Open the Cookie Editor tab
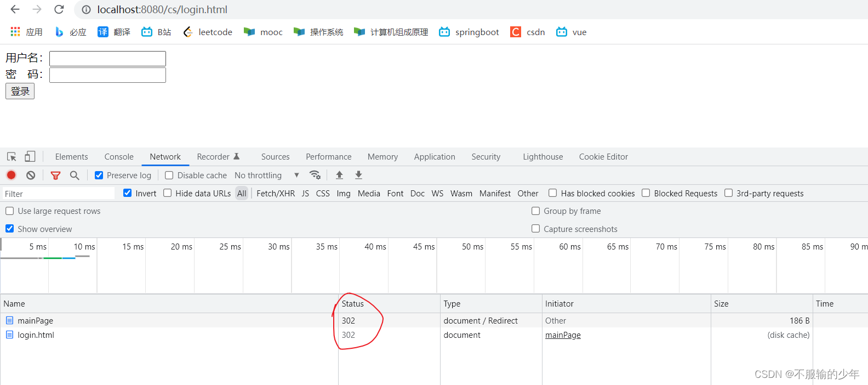 (x=603, y=157)
